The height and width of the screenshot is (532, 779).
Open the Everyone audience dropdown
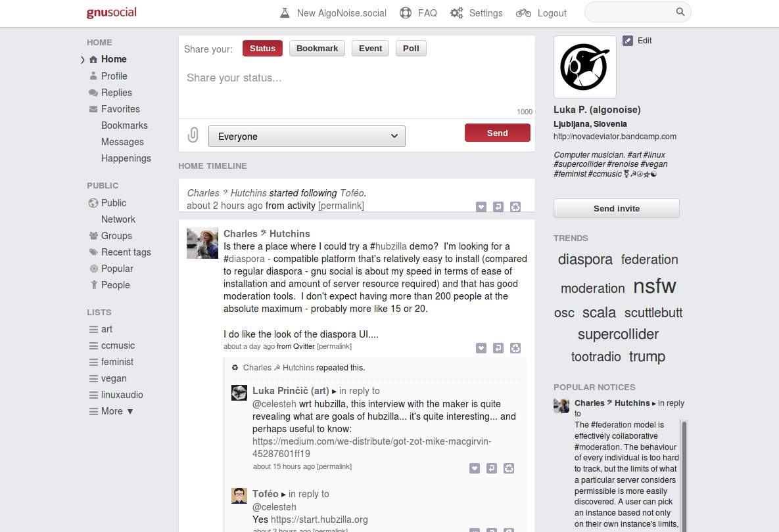point(306,137)
